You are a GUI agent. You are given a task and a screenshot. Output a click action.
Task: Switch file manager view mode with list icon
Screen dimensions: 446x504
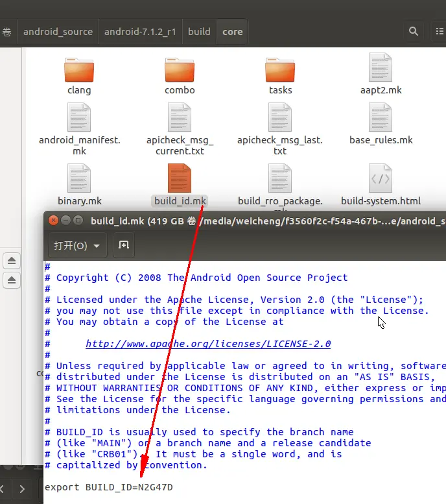point(439,32)
